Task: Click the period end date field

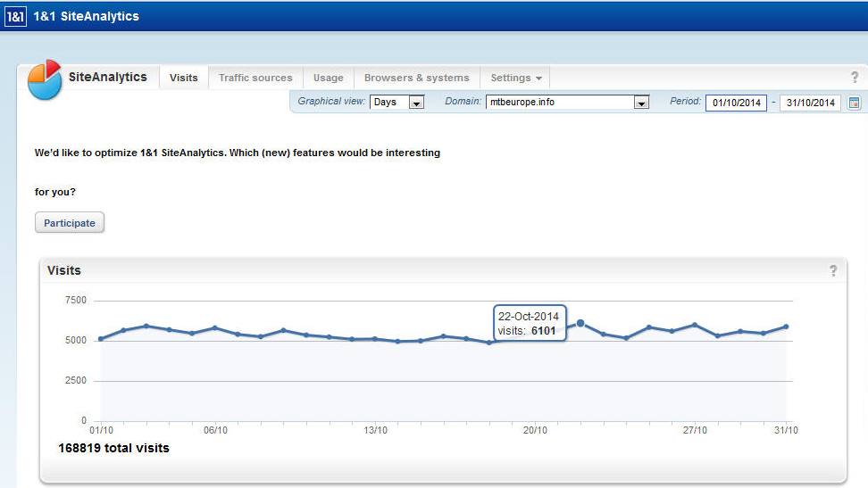Action: (810, 103)
